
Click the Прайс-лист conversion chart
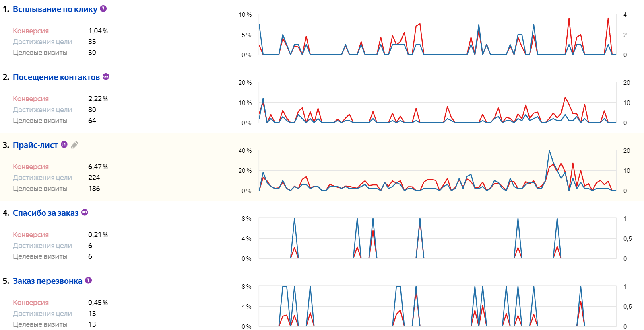(x=438, y=170)
